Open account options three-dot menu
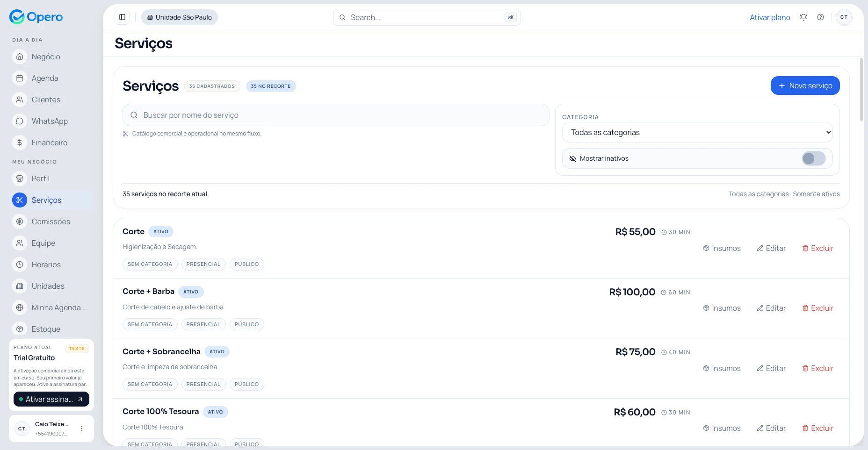The image size is (868, 450). point(82,429)
